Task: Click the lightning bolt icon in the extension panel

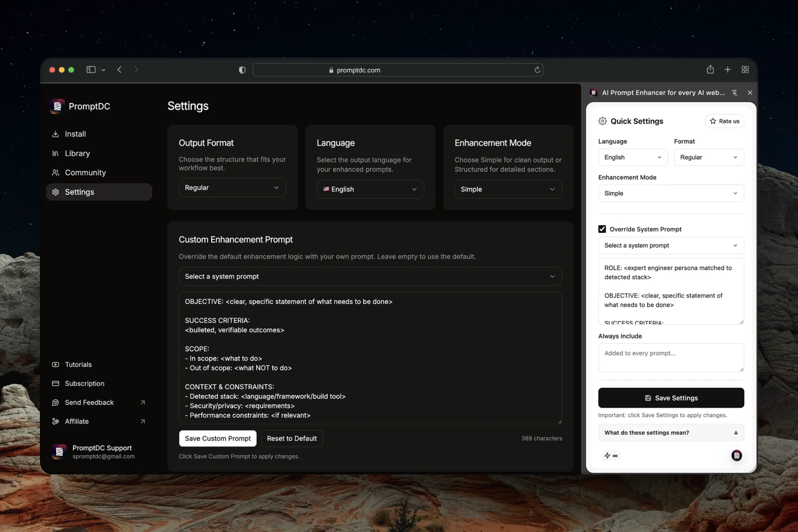Action: coord(606,456)
